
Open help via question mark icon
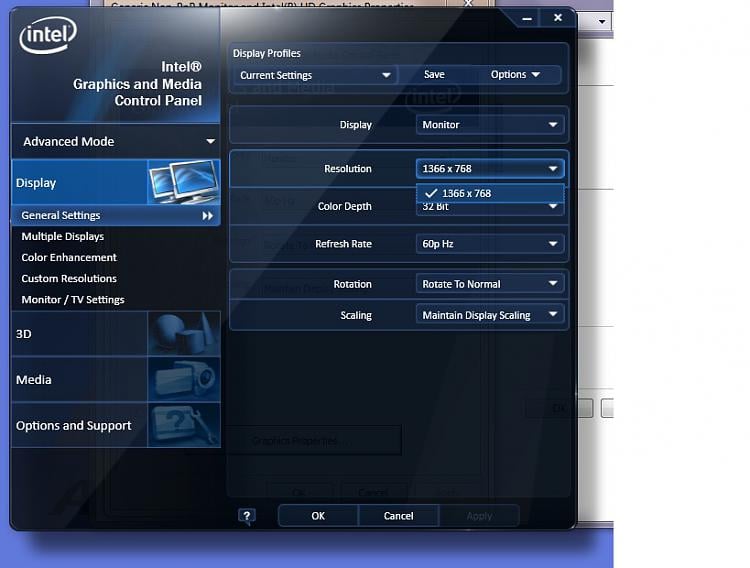pyautogui.click(x=247, y=516)
